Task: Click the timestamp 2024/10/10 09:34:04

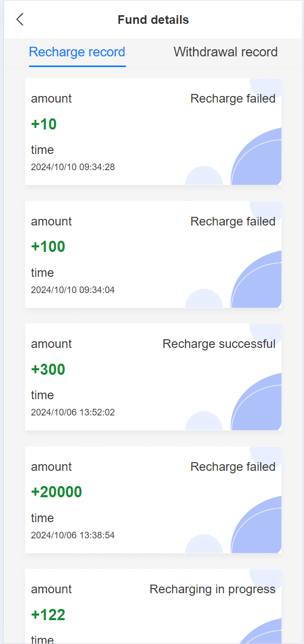Action: (73, 290)
